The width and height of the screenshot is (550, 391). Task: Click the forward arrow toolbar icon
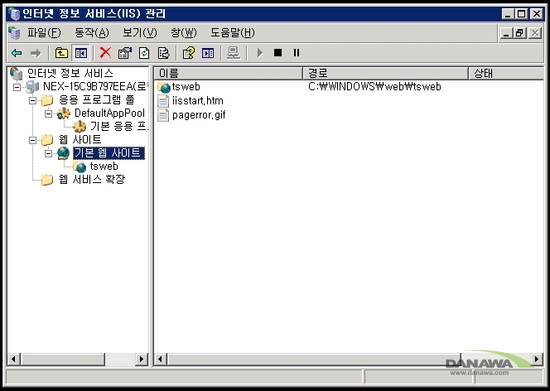35,53
